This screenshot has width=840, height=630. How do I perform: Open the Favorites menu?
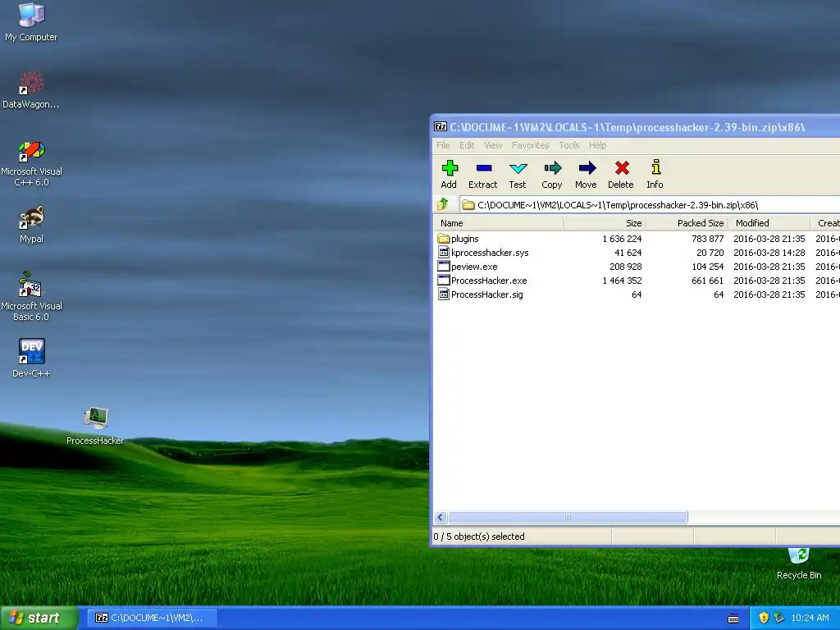[531, 145]
